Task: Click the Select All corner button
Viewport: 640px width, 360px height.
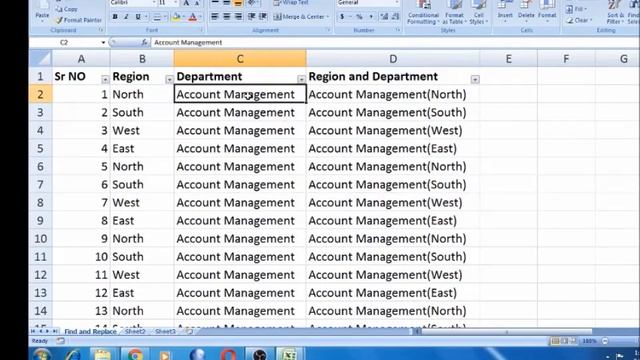Action: pyautogui.click(x=40, y=59)
